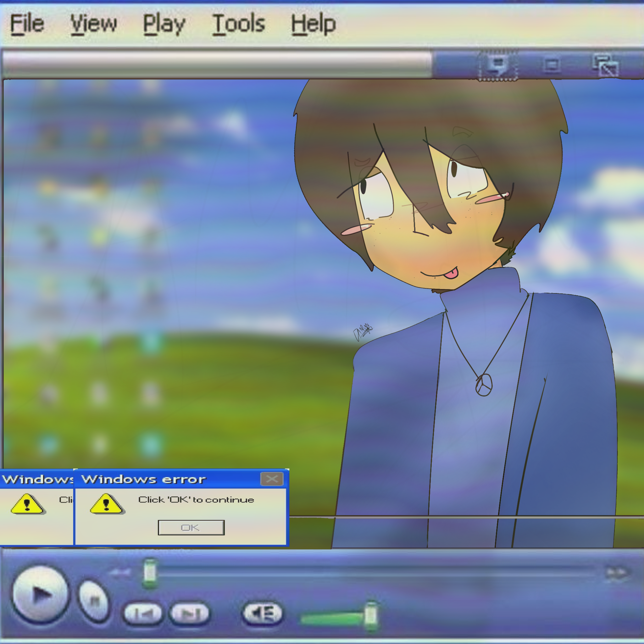Click the character's peace-sign necklace pendant

(484, 385)
